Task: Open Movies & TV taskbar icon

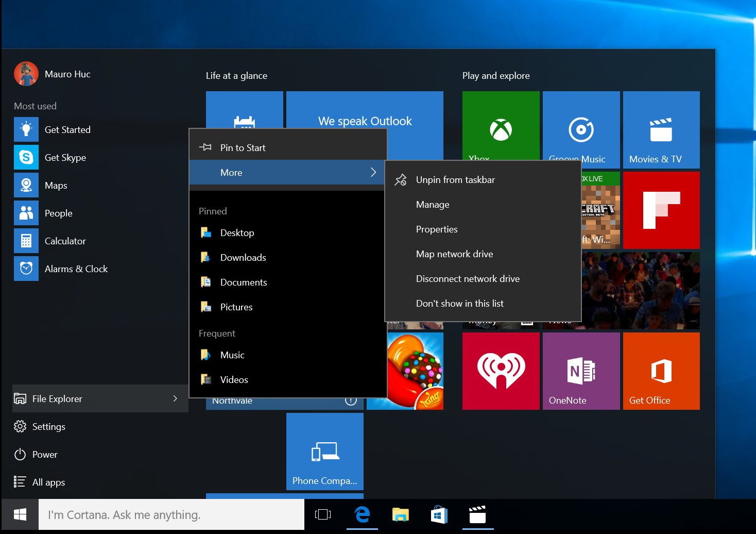Action: click(478, 514)
